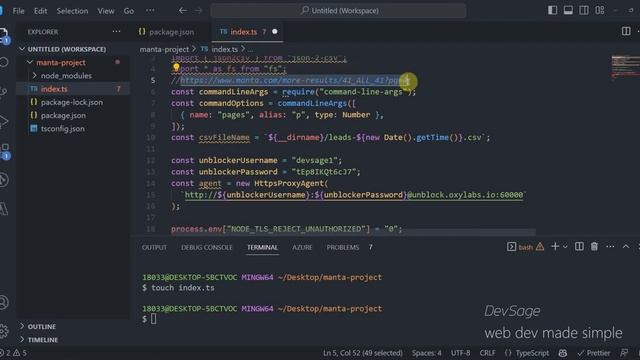Open package-lock.json in the explorer

[73, 102]
